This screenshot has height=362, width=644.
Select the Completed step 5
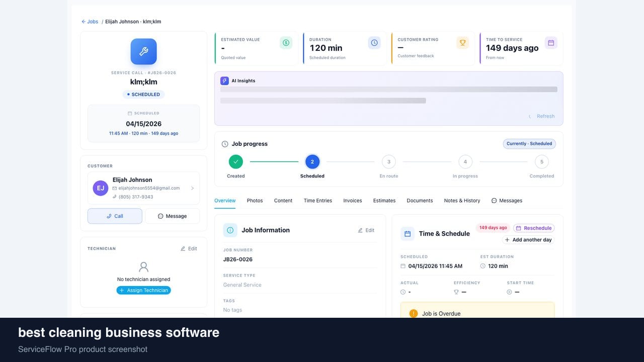pyautogui.click(x=542, y=162)
